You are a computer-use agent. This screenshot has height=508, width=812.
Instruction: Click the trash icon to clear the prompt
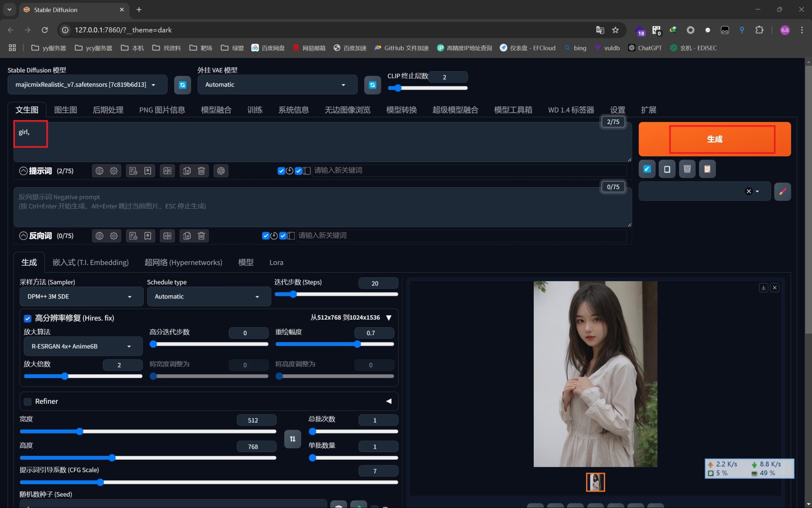[201, 171]
